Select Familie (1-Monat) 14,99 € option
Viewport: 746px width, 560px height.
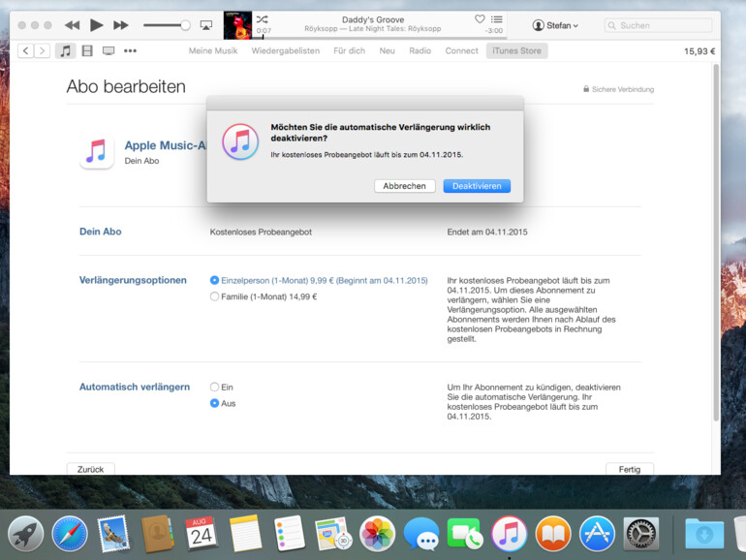(214, 296)
